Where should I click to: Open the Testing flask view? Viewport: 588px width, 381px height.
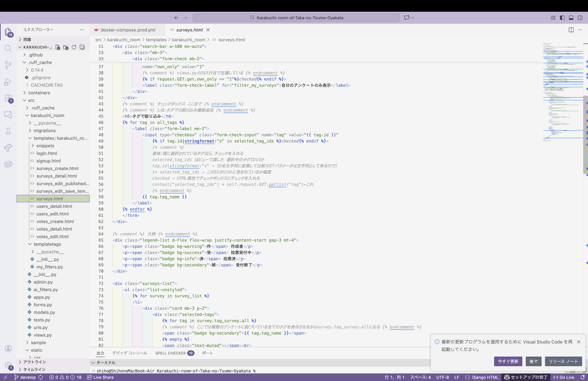tap(8, 131)
